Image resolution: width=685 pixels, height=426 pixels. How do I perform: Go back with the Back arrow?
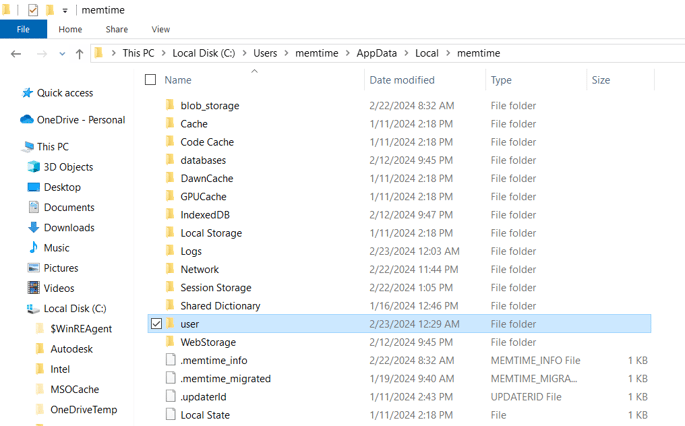tap(16, 54)
